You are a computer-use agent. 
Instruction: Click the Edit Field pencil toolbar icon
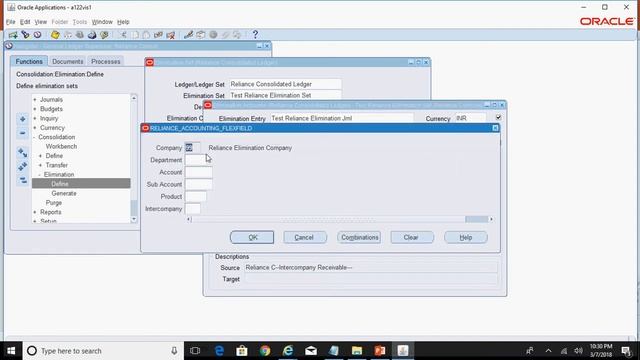point(188,35)
